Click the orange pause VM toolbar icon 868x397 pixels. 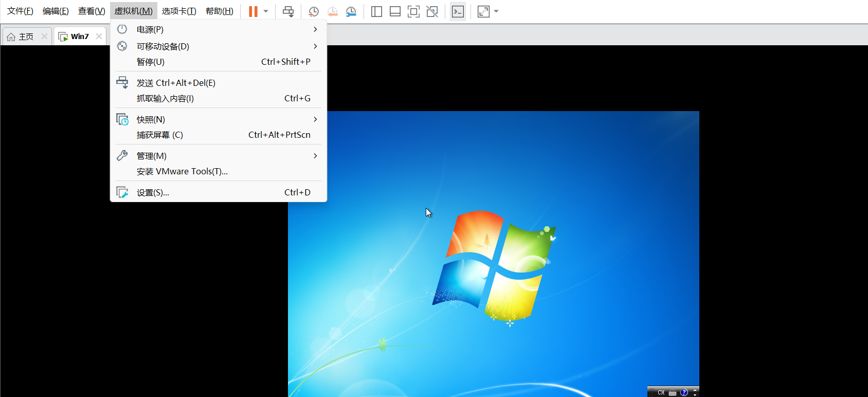tap(253, 11)
